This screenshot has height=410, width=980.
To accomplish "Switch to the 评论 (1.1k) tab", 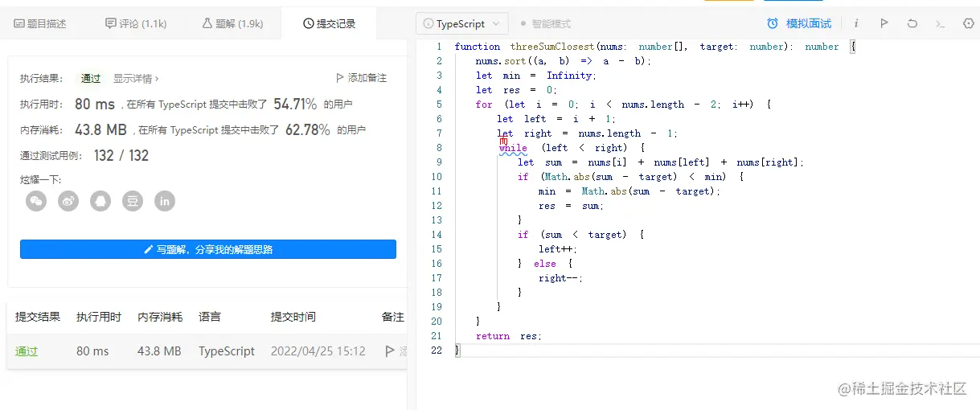I will [137, 23].
